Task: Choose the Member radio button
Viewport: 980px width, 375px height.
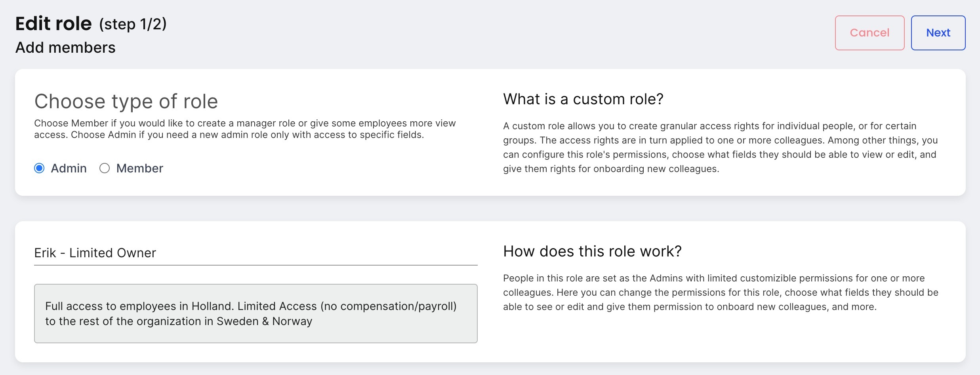Action: click(105, 168)
